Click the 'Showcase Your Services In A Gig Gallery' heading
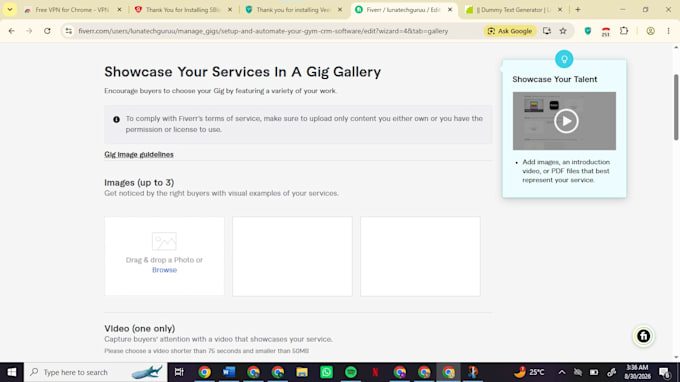680x382 pixels. pyautogui.click(x=242, y=72)
